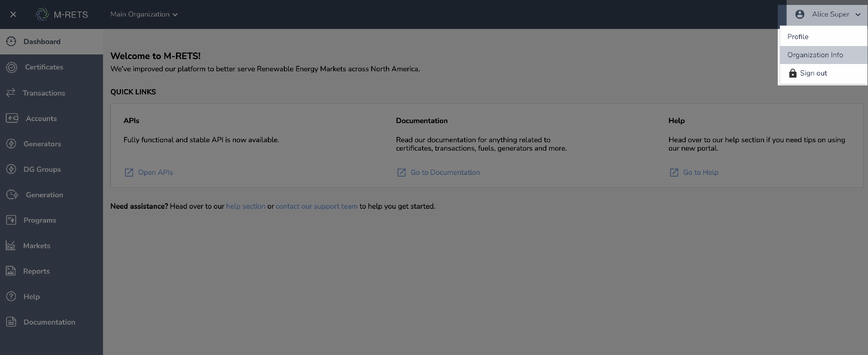Viewport: 868px width, 355px height.
Task: Click the Reports sidebar icon
Action: point(11,271)
